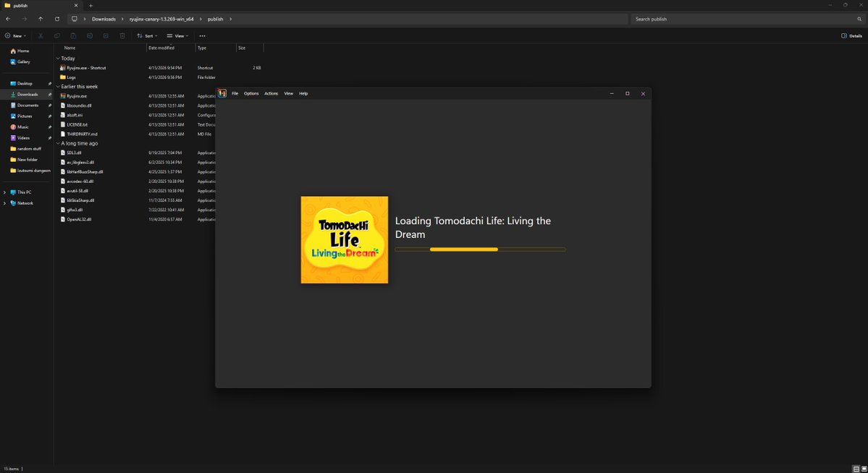Go up one folder level
Viewport: 868px width, 473px height.
[41, 19]
